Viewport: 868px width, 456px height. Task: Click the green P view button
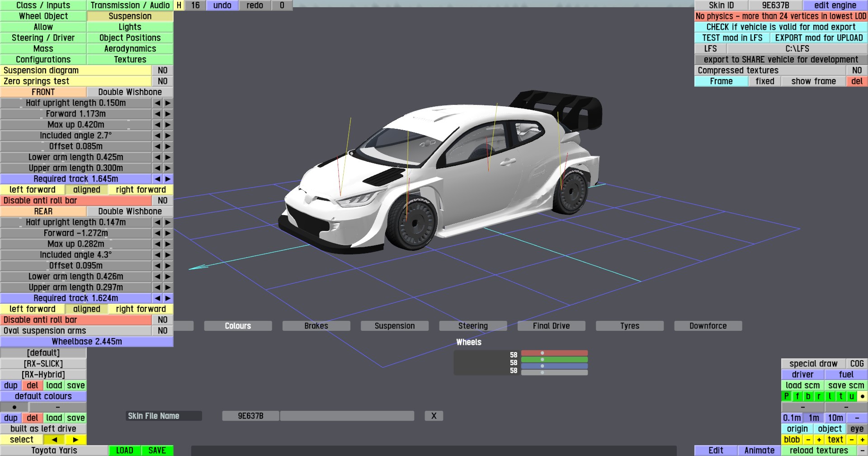(x=787, y=396)
